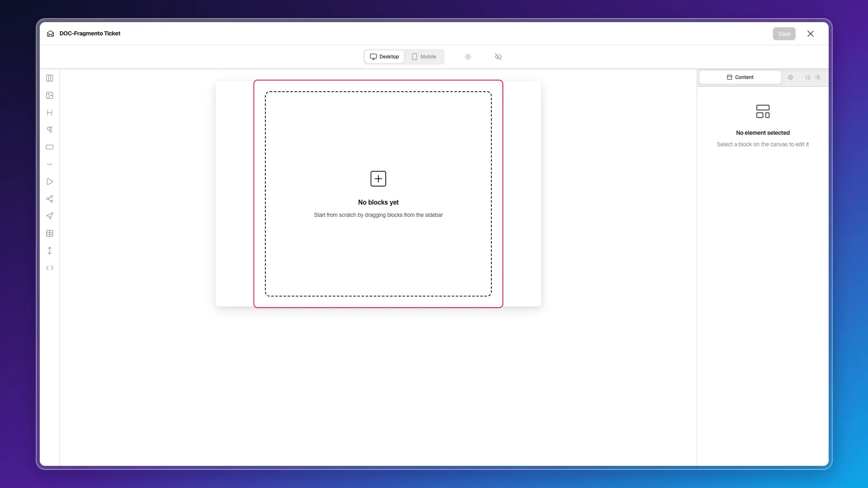Image resolution: width=868 pixels, height=488 pixels.
Task: Switch to Desktop preview mode
Action: tap(384, 56)
